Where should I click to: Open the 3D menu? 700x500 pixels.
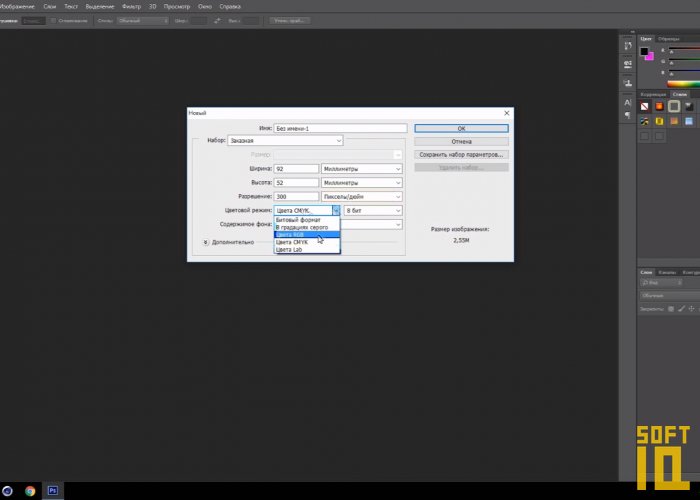(x=152, y=7)
